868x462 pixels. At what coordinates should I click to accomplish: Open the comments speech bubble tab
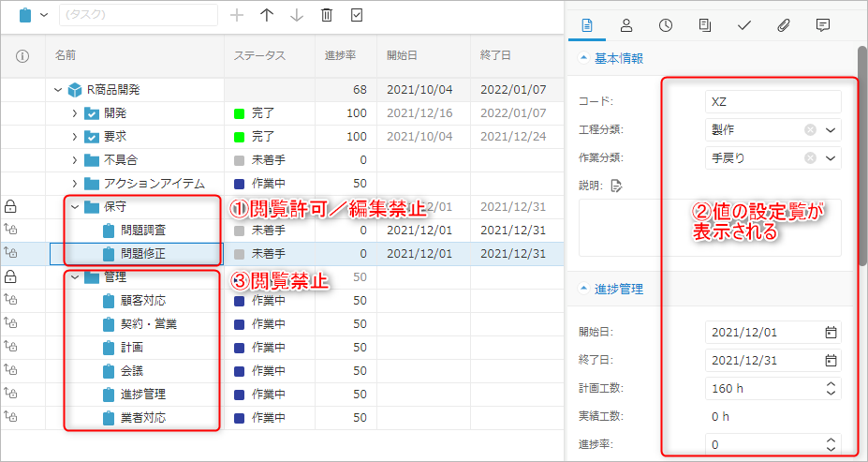coord(823,25)
